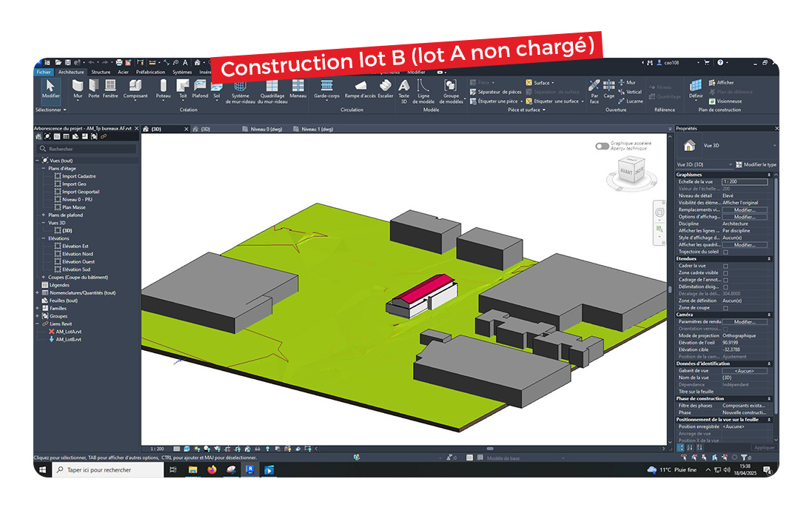Screen dimensions: 812x516
Task: Enable the Cadrer la vue checkbox
Action: (x=725, y=267)
